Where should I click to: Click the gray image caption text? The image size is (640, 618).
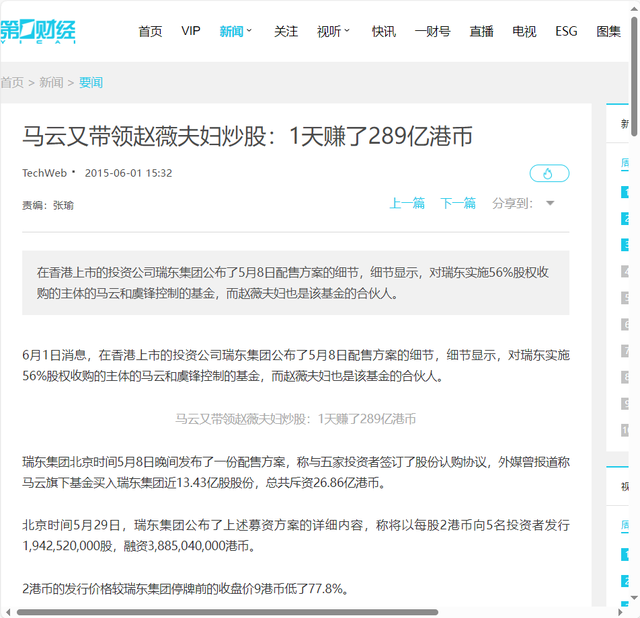coord(296,419)
